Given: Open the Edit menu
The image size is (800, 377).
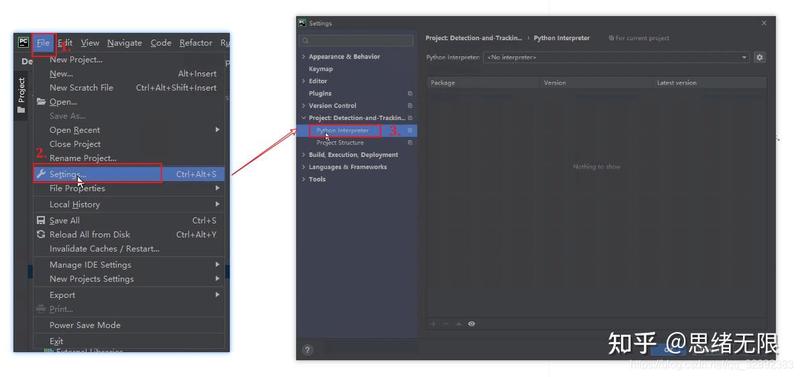Looking at the screenshot, I should click(65, 43).
